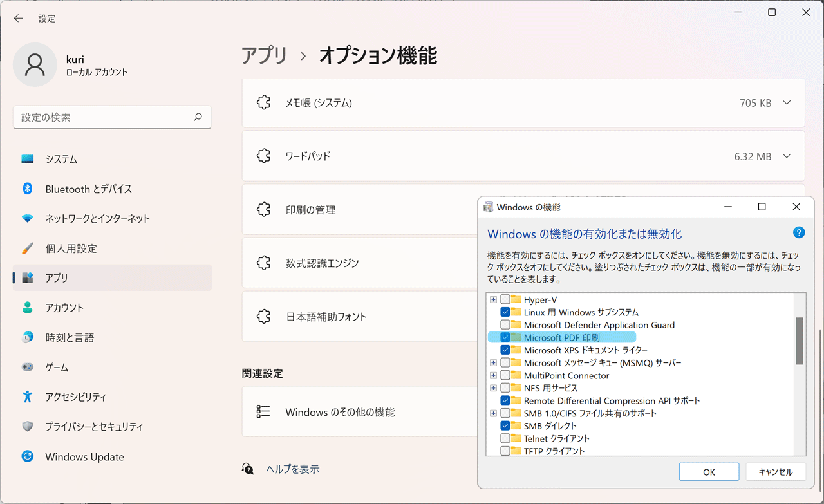Image resolution: width=824 pixels, height=504 pixels.
Task: Click the 数式認識エンジン row text
Action: click(322, 263)
